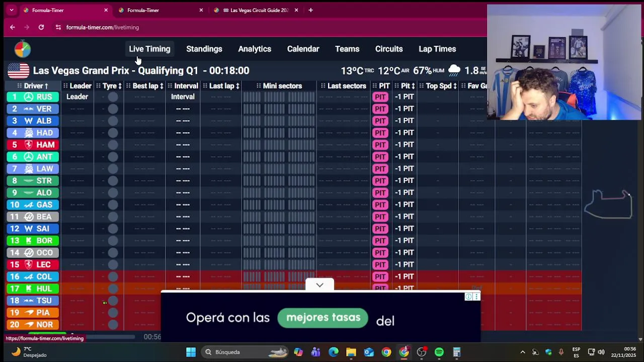Select the HAM driver badge

tap(33, 145)
